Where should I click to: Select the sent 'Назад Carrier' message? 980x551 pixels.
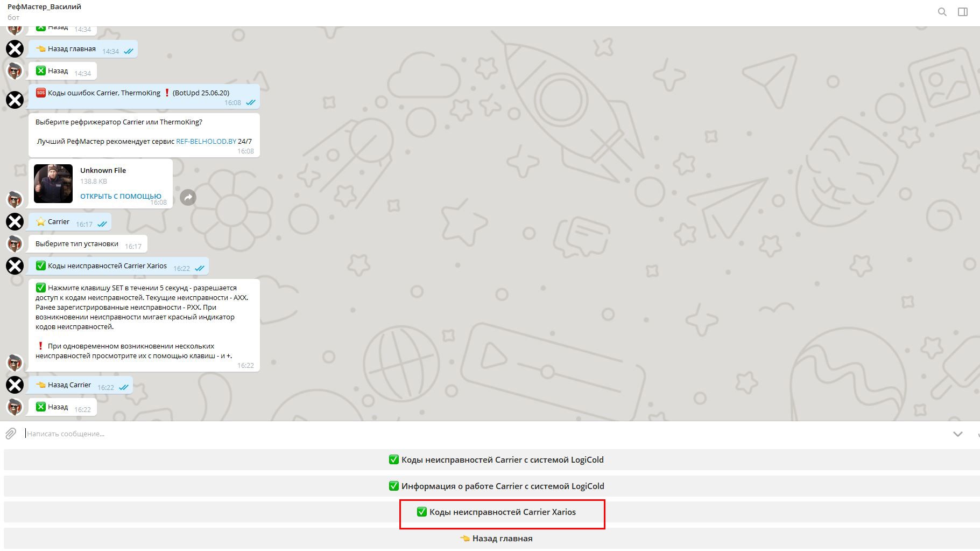(x=80, y=385)
